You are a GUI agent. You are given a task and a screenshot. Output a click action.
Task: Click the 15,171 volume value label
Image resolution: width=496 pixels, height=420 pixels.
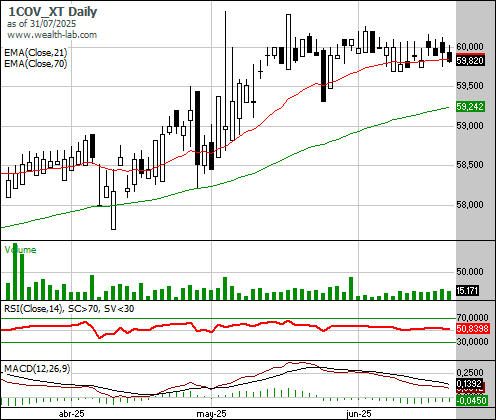(x=467, y=291)
